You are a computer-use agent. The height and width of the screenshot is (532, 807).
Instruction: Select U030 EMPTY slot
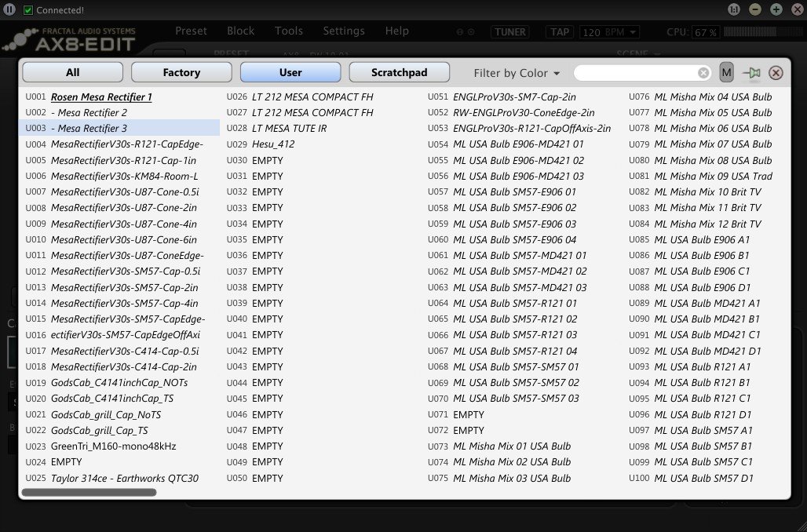tap(320, 161)
